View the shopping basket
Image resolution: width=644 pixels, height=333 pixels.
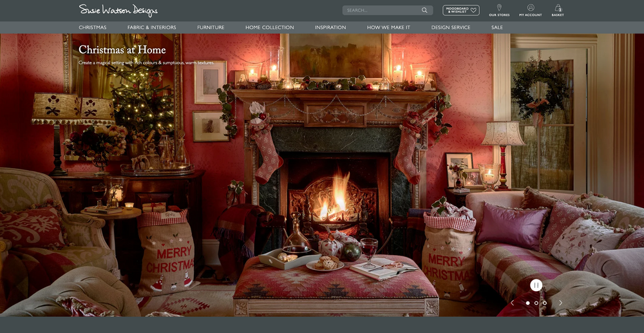pos(558,10)
